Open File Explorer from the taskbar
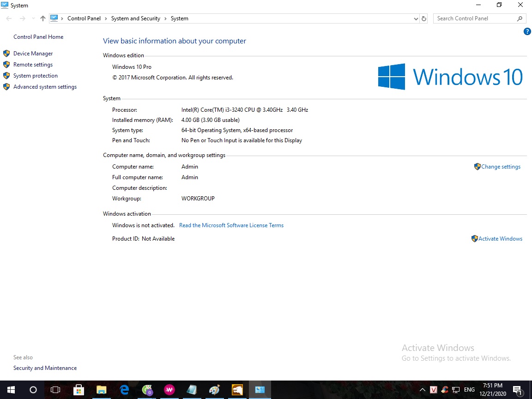 coord(101,390)
